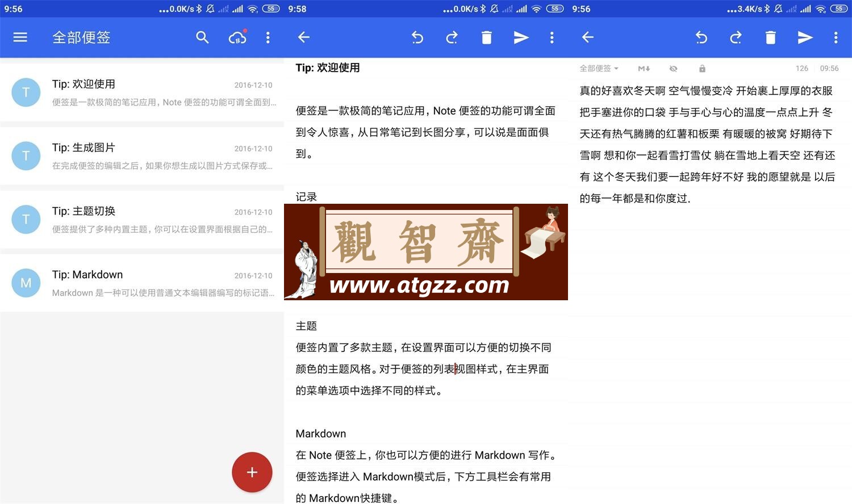This screenshot has height=504, width=852.
Task: Tap the 2016-12-10 date on Tip: 欢迎使用
Action: [253, 85]
